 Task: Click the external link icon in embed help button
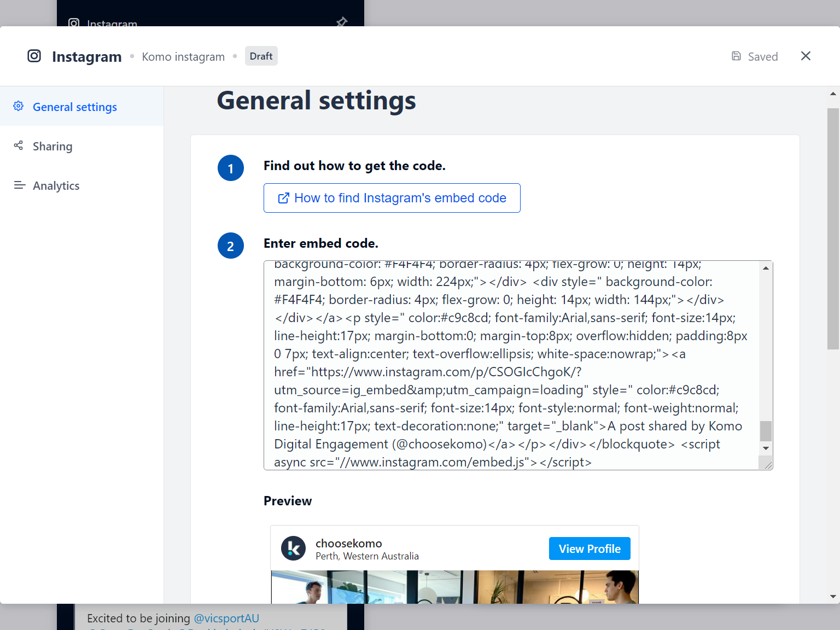tap(283, 198)
